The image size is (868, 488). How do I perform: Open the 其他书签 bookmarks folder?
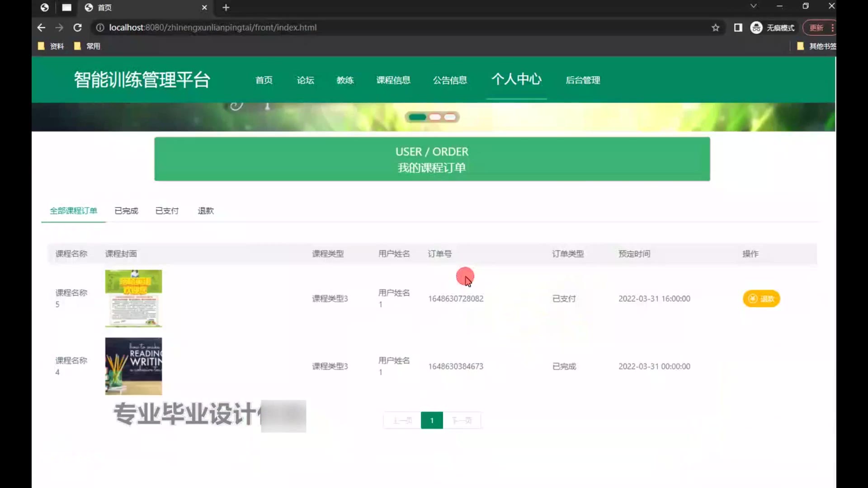(x=816, y=46)
